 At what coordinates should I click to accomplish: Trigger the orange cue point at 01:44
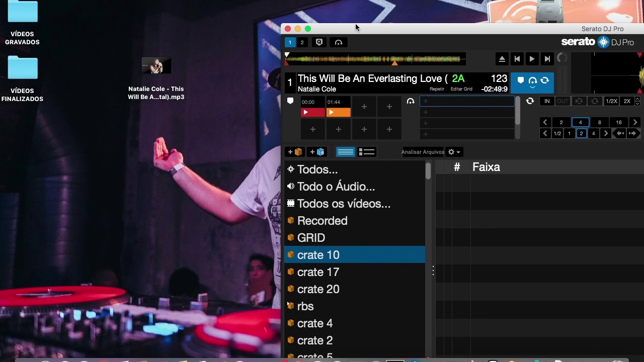coord(338,112)
